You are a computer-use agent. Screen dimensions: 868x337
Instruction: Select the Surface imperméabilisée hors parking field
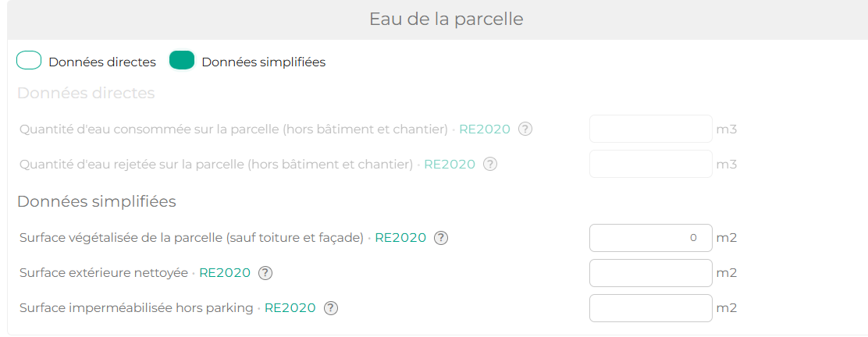click(650, 308)
